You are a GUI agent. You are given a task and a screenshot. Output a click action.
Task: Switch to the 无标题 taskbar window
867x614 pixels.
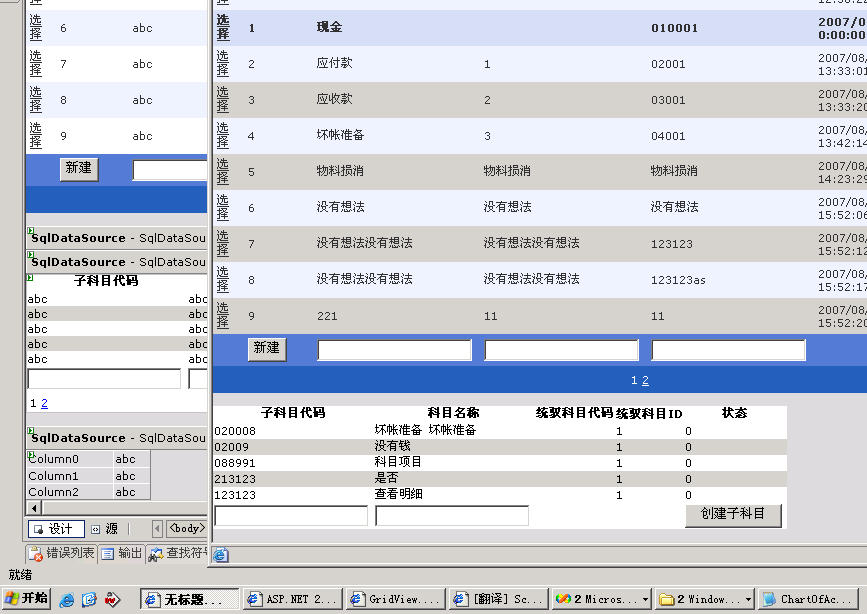point(190,599)
